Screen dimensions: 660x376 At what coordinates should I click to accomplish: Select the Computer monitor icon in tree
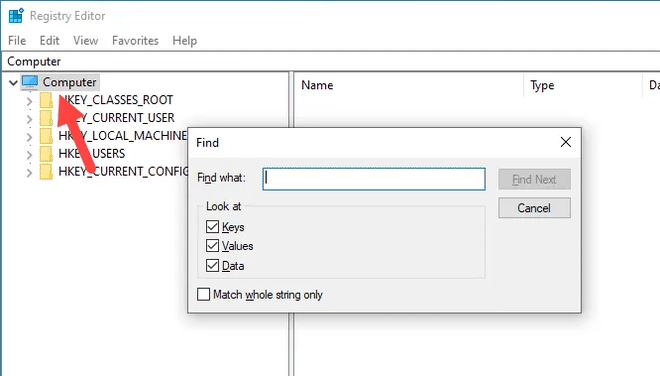point(29,82)
